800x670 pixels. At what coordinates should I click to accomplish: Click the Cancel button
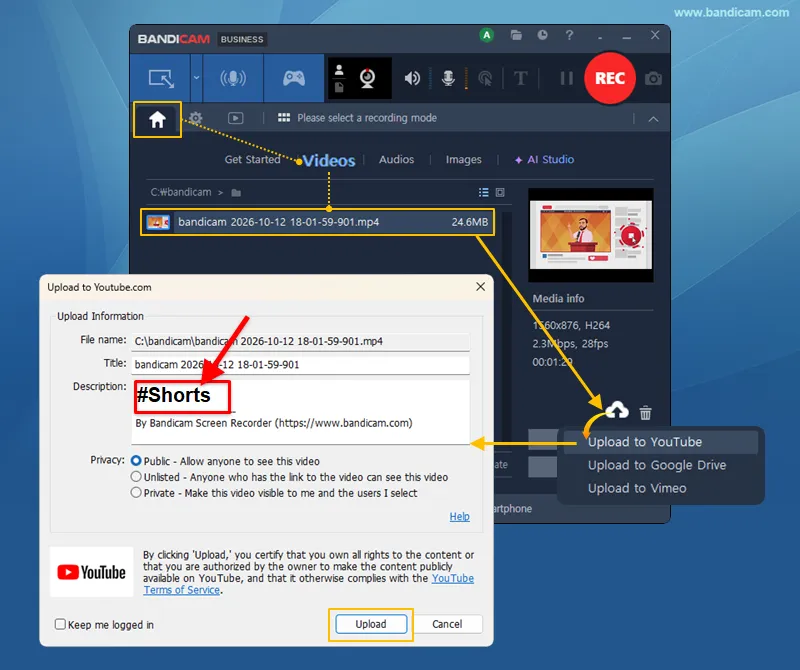click(x=447, y=624)
